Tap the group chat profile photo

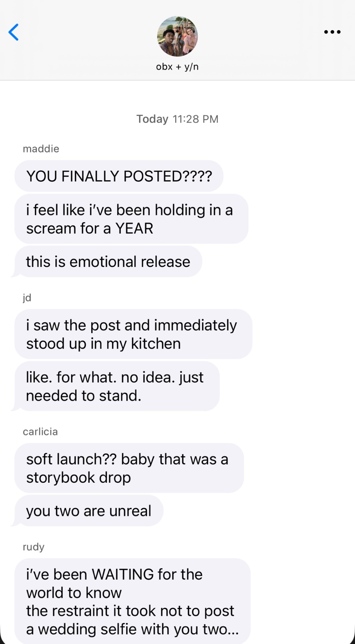tap(177, 36)
